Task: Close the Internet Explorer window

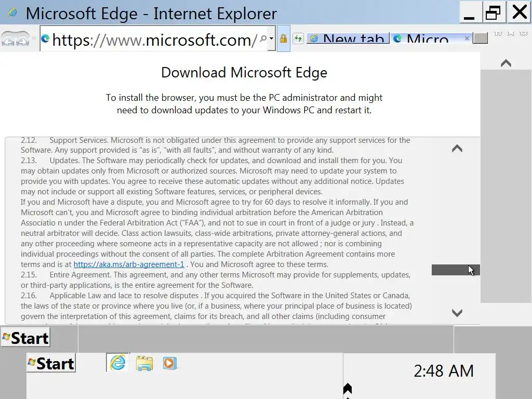Action: [519, 12]
